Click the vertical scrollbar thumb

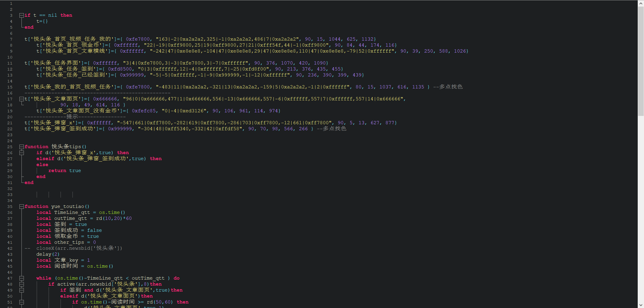point(641,61)
